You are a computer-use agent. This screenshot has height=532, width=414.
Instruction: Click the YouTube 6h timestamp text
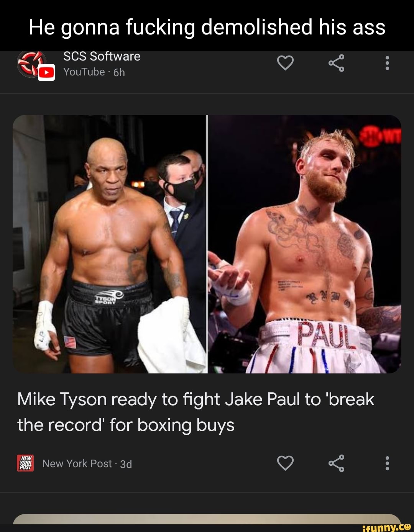tap(94, 72)
